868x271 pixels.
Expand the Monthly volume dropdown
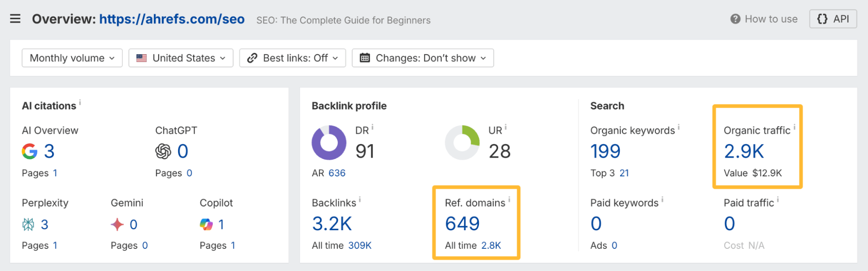pyautogui.click(x=72, y=58)
